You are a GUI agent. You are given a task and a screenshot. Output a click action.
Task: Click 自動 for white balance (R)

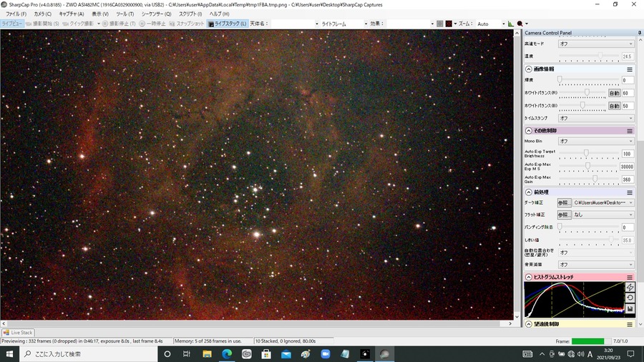(x=614, y=93)
